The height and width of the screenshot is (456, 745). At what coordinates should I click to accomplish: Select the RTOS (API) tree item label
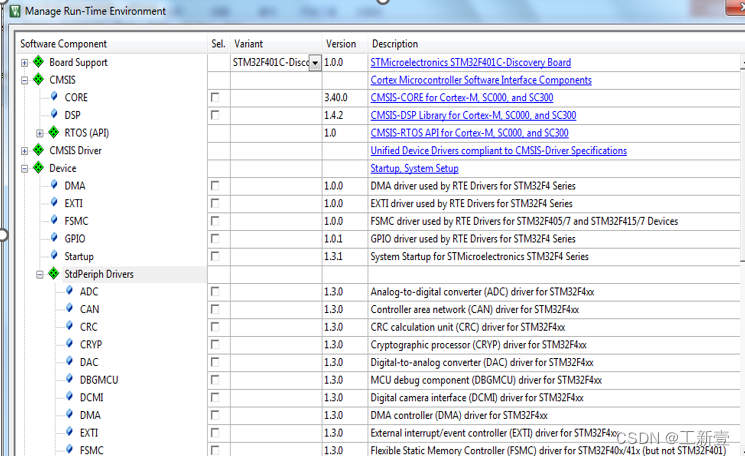(86, 133)
